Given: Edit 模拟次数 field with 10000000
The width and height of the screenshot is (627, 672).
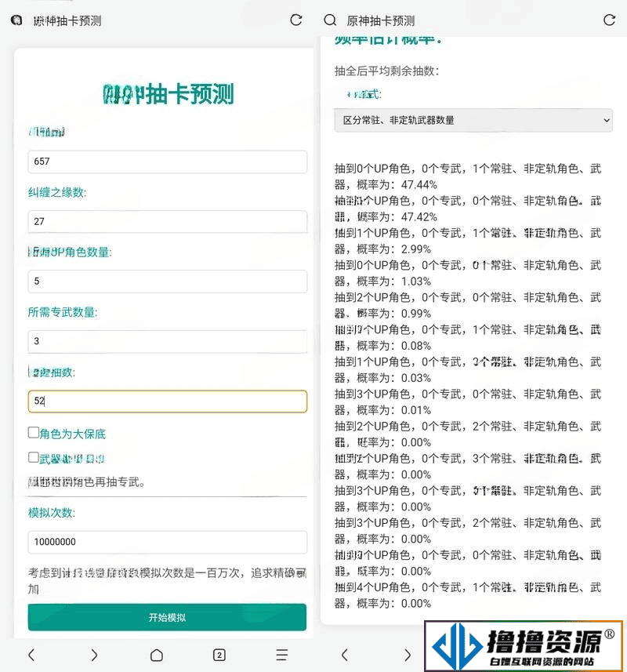Looking at the screenshot, I should (167, 542).
